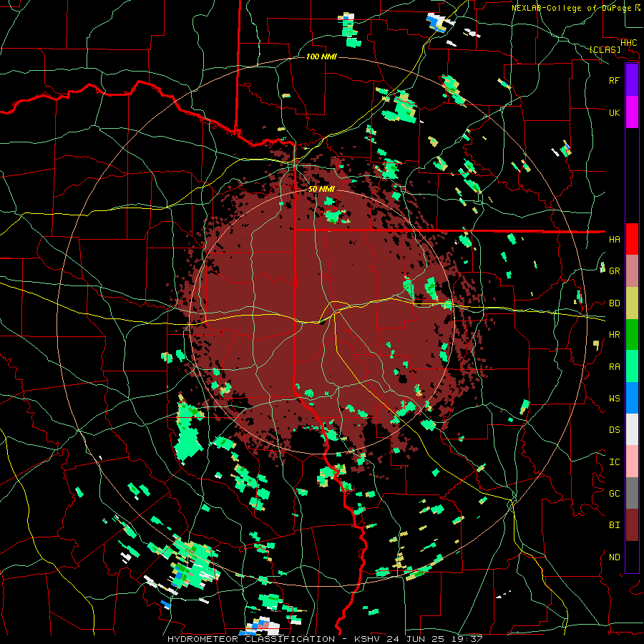Click the ND legend label
Screen dimensions: 644x644
tap(614, 557)
